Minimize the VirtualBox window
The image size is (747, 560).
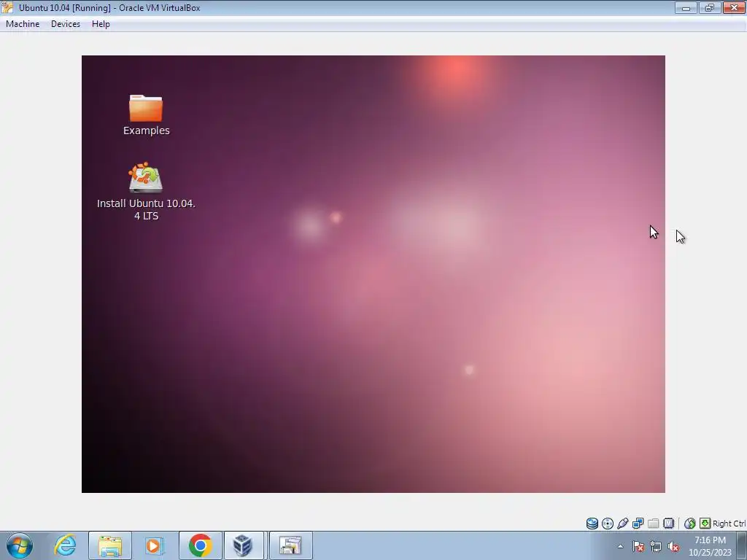686,7
